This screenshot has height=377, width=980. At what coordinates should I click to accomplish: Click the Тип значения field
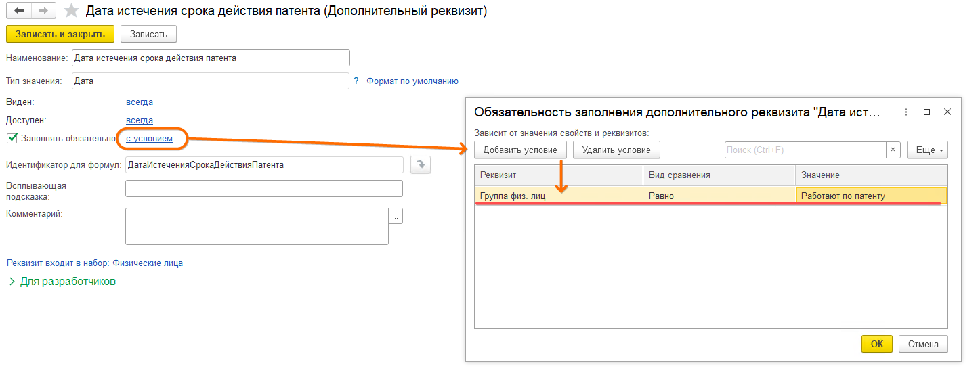[x=211, y=81]
